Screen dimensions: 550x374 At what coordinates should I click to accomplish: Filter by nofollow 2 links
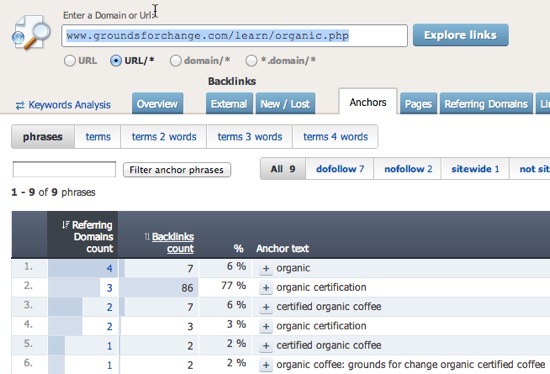click(408, 169)
